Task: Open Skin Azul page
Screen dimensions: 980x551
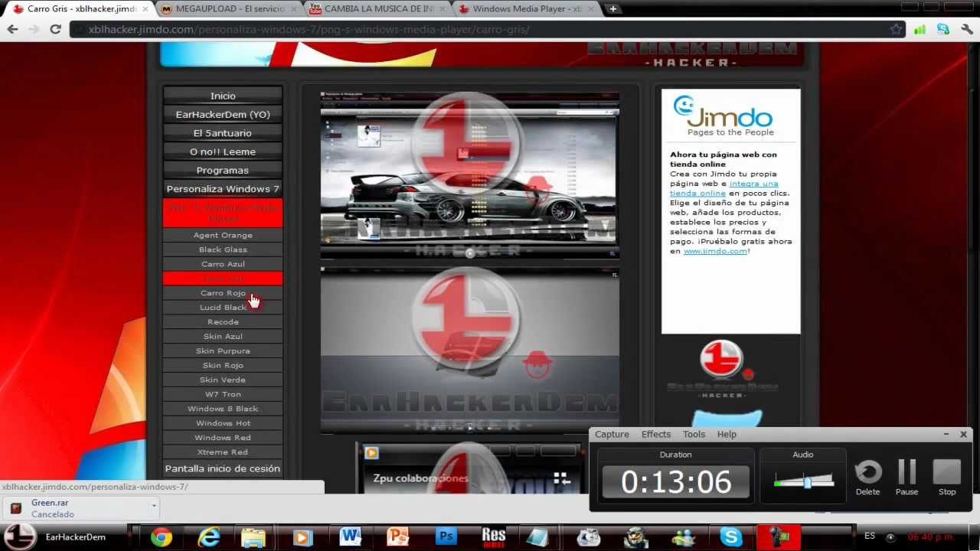Action: point(223,336)
